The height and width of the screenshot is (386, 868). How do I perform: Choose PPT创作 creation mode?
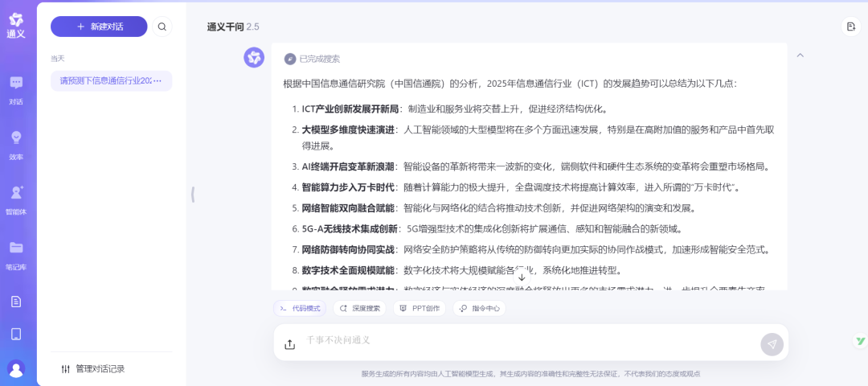(420, 309)
